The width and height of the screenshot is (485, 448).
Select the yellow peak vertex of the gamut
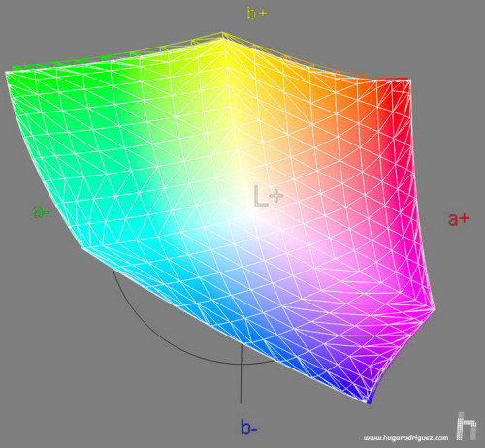(x=223, y=38)
